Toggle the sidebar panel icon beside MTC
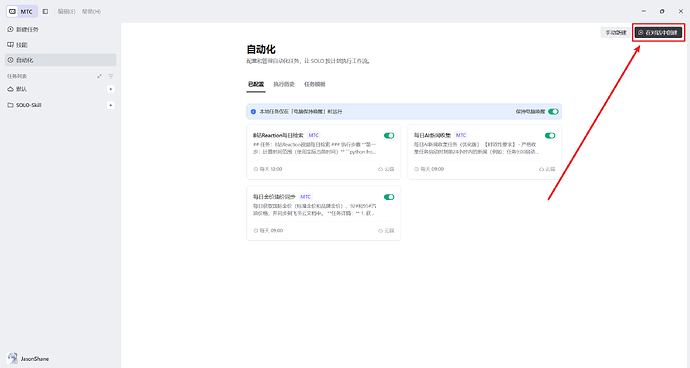 click(45, 11)
